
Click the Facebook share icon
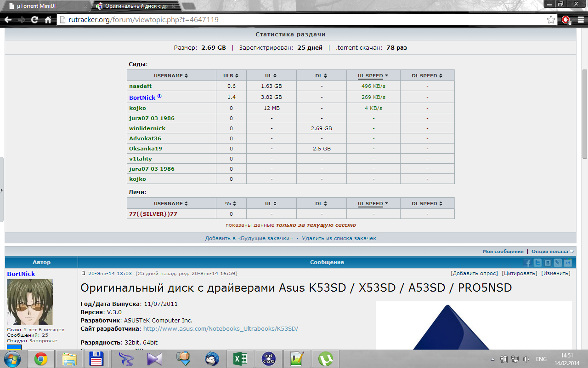tap(527, 263)
